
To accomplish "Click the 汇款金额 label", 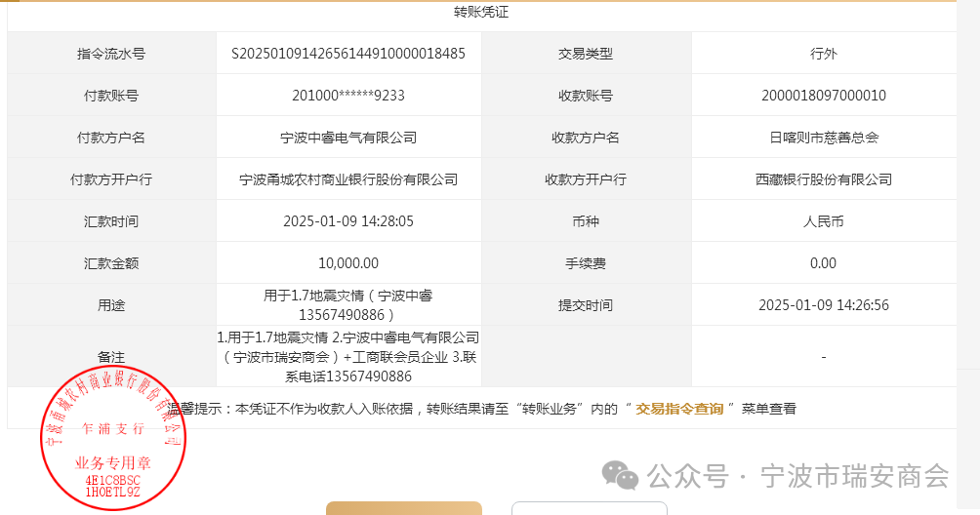I will pyautogui.click(x=111, y=262).
